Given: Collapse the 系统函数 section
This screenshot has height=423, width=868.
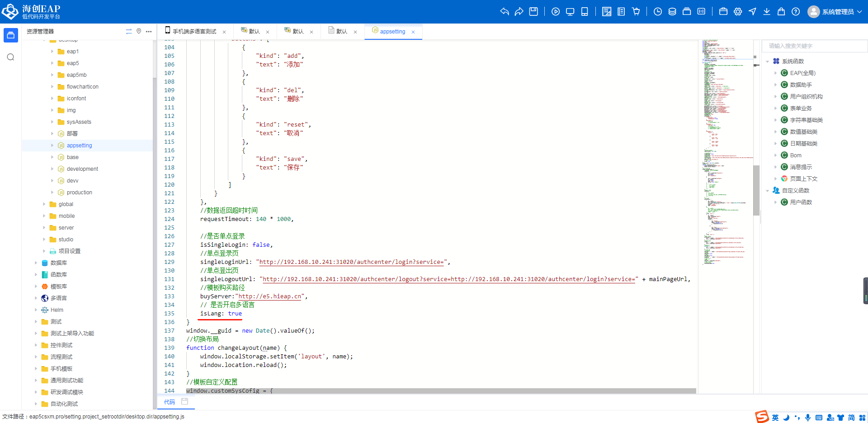Looking at the screenshot, I should 767,61.
